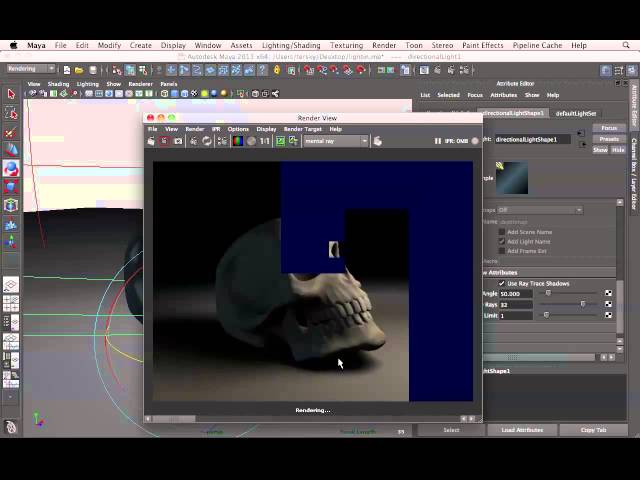640x480 pixels.
Task: Click the Hide button in Attribute Editor
Action: pos(618,150)
